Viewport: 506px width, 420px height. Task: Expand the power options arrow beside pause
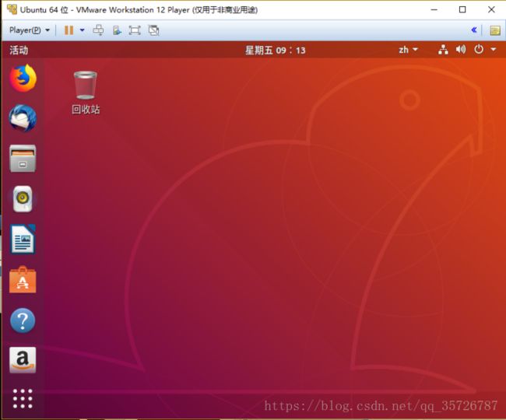point(82,30)
